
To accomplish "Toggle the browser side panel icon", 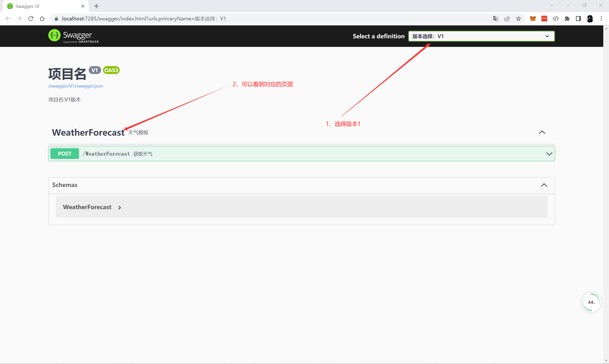I will (x=578, y=19).
